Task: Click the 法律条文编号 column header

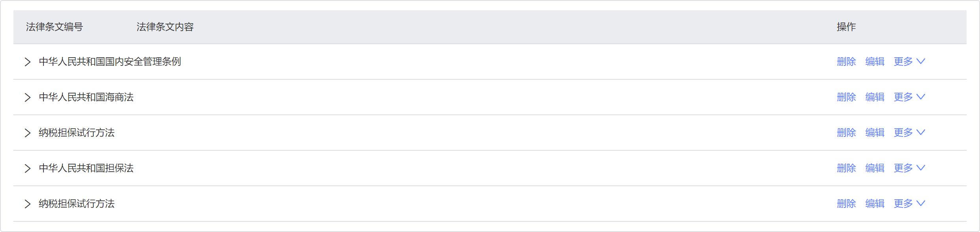Action: (55, 27)
